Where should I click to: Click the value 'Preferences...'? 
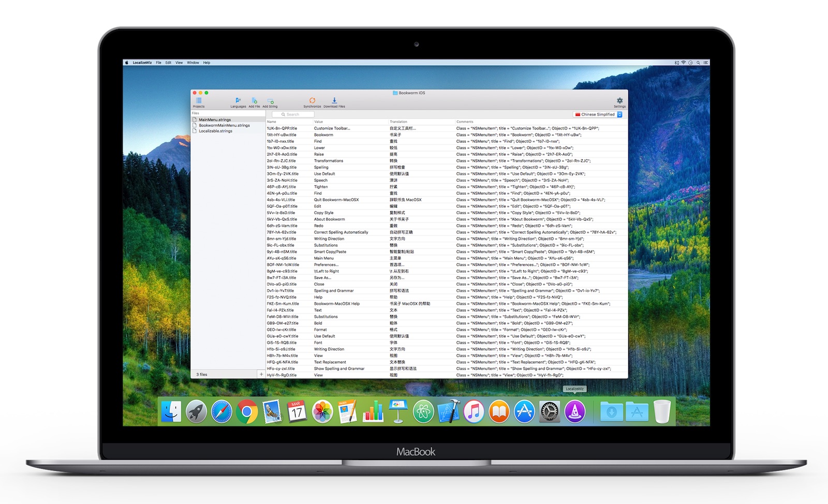click(326, 265)
